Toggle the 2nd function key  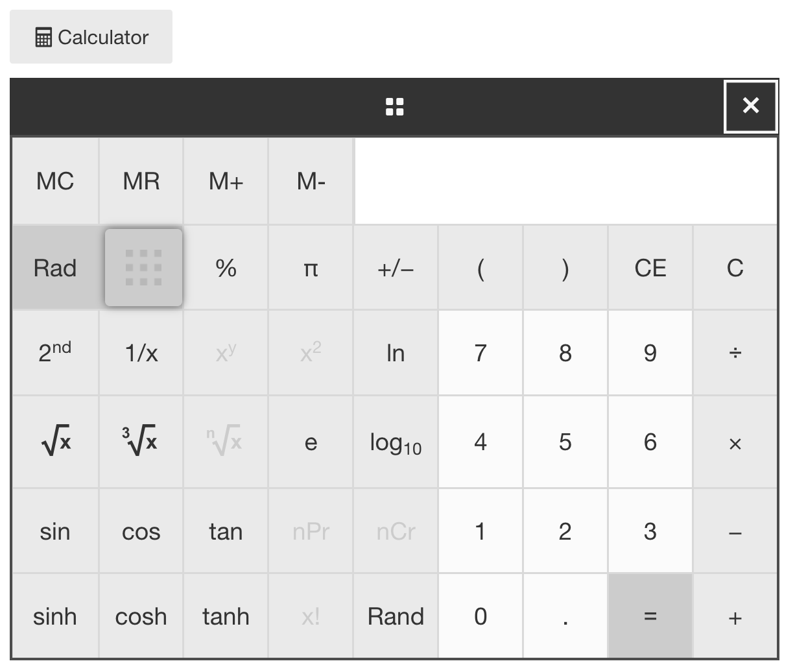[x=55, y=353]
